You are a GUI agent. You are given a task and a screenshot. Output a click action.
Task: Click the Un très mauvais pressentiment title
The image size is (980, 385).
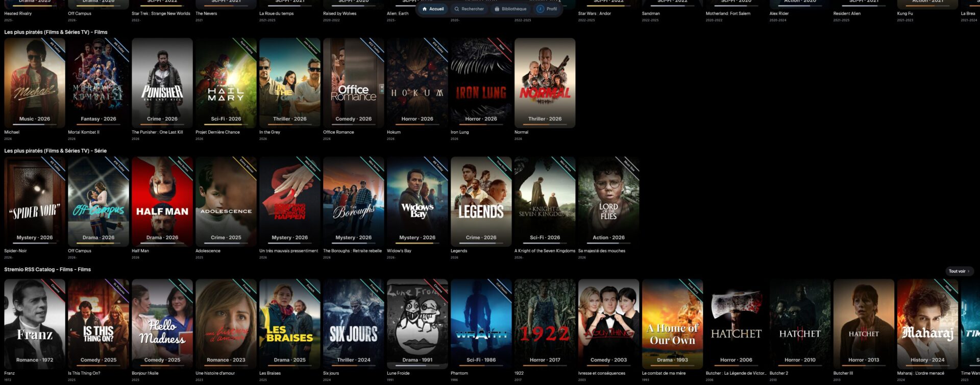click(288, 251)
